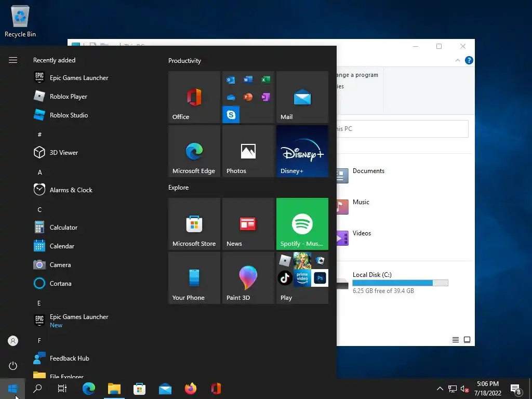This screenshot has height=399, width=532.
Task: Open OneDrive mini tile
Action: (231, 97)
